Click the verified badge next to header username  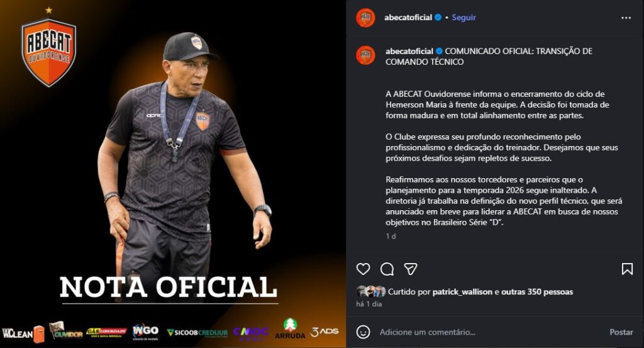point(438,17)
